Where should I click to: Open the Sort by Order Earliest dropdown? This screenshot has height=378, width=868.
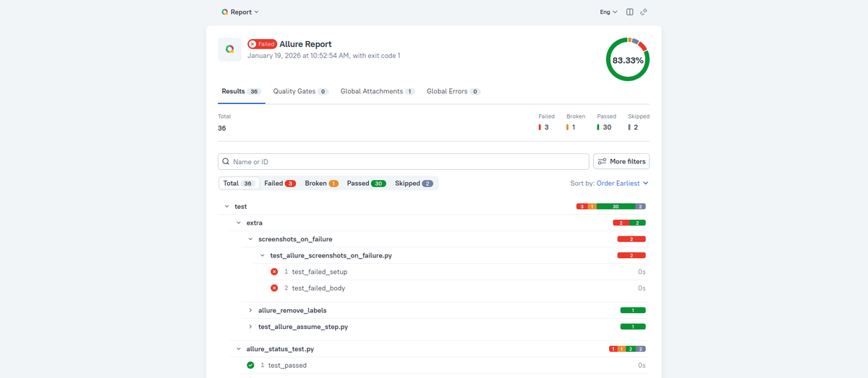pos(622,184)
